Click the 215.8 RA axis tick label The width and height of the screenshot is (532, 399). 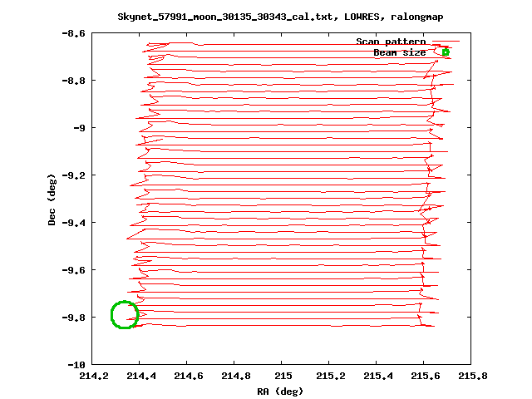click(473, 376)
